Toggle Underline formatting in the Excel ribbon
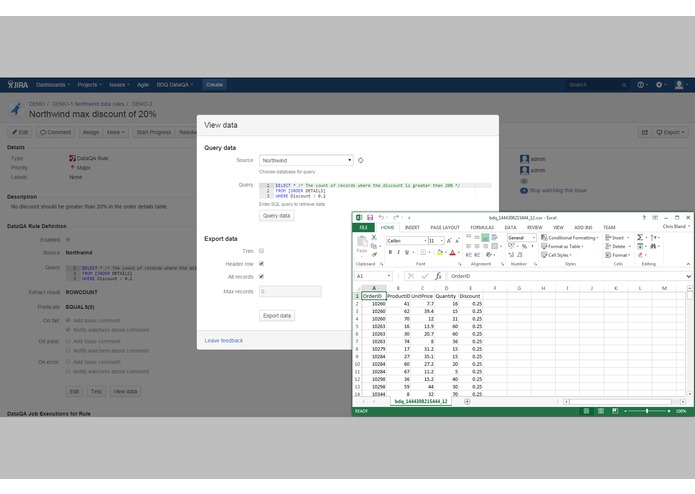 (x=406, y=252)
